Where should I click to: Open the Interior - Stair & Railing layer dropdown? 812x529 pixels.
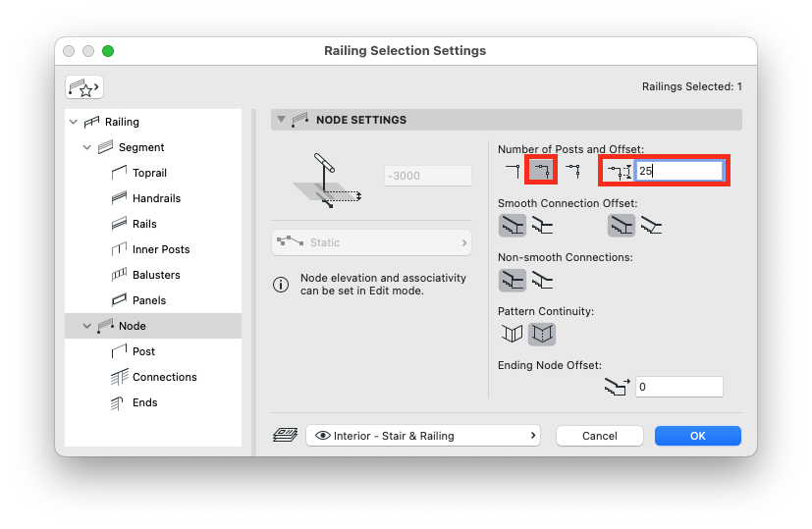(x=423, y=436)
